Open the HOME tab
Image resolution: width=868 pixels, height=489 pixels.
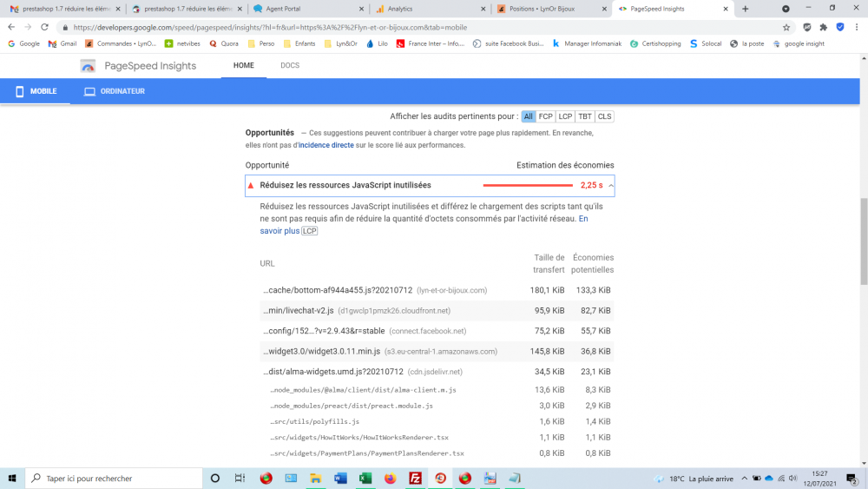(x=244, y=65)
